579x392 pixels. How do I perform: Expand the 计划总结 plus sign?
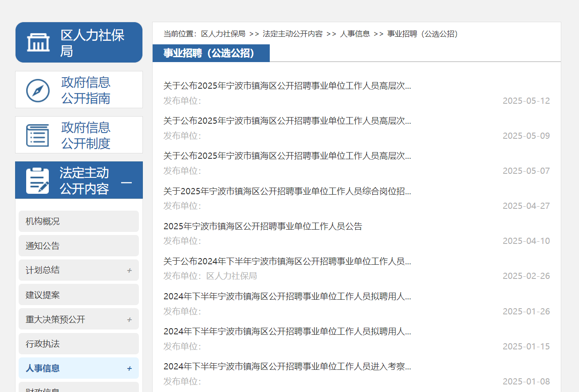click(x=130, y=270)
